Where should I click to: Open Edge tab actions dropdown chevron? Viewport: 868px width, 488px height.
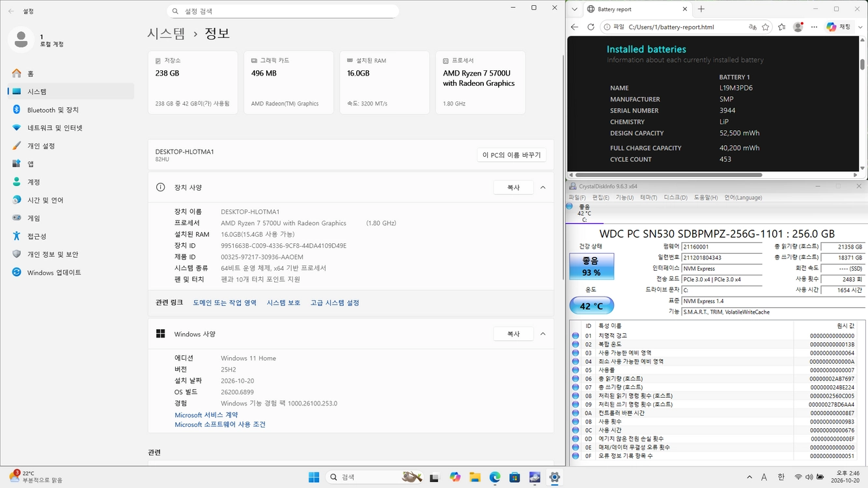pyautogui.click(x=574, y=9)
